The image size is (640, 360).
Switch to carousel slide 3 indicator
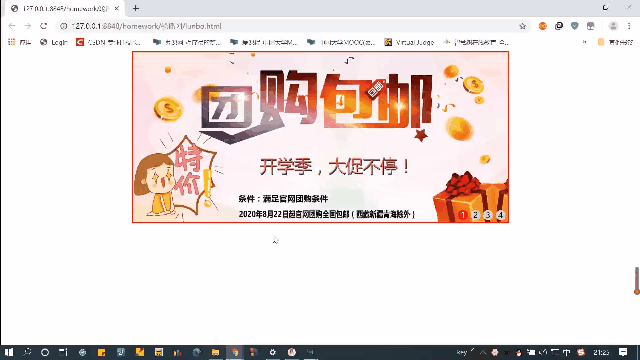pos(488,215)
